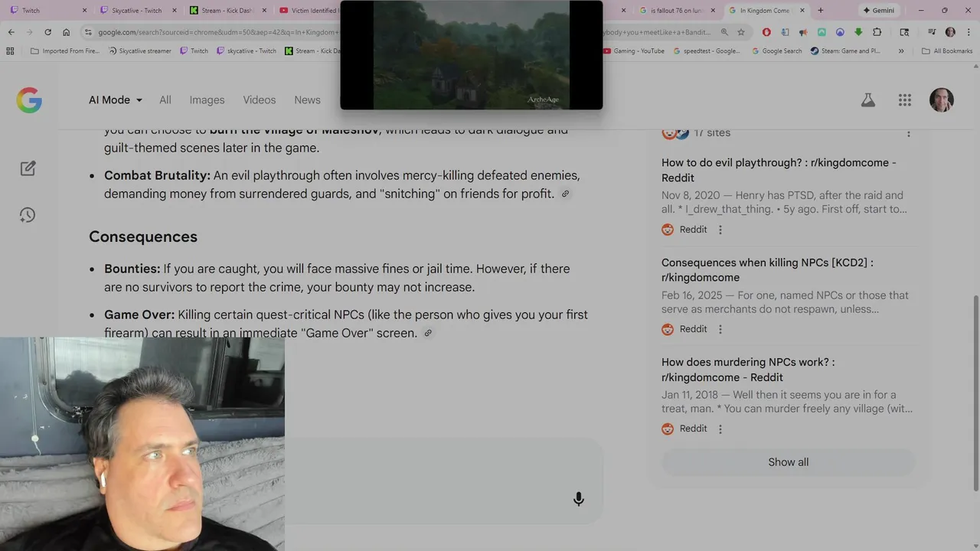980x551 pixels.
Task: Switch to the Videos search tab
Action: coord(260,100)
